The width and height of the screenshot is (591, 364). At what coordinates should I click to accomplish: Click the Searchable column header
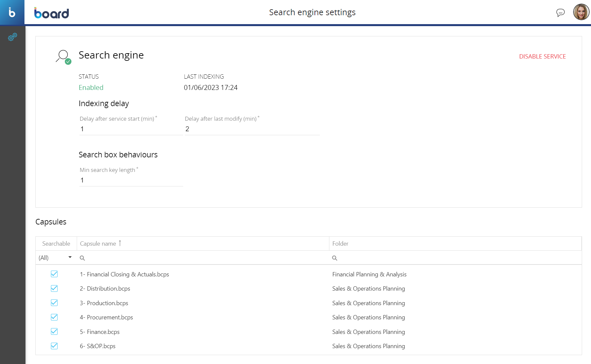point(56,244)
